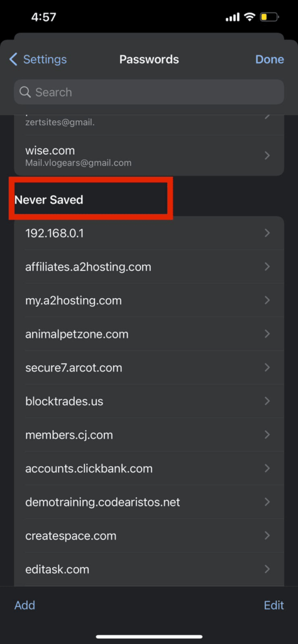Tap the Add button
The height and width of the screenshot is (644, 298).
tap(25, 605)
